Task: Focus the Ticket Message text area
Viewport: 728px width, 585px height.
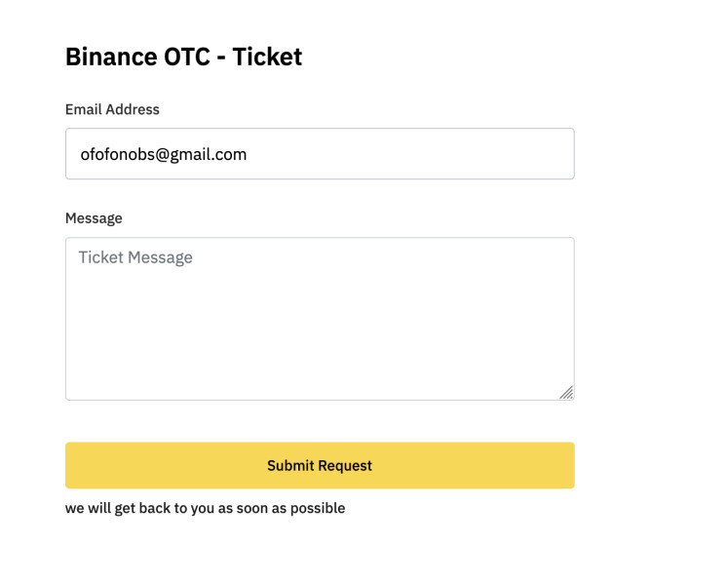Action: point(320,318)
